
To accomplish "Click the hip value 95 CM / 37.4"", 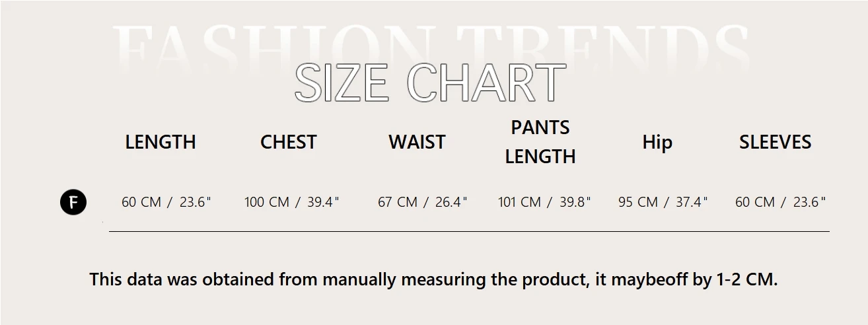I will [663, 202].
